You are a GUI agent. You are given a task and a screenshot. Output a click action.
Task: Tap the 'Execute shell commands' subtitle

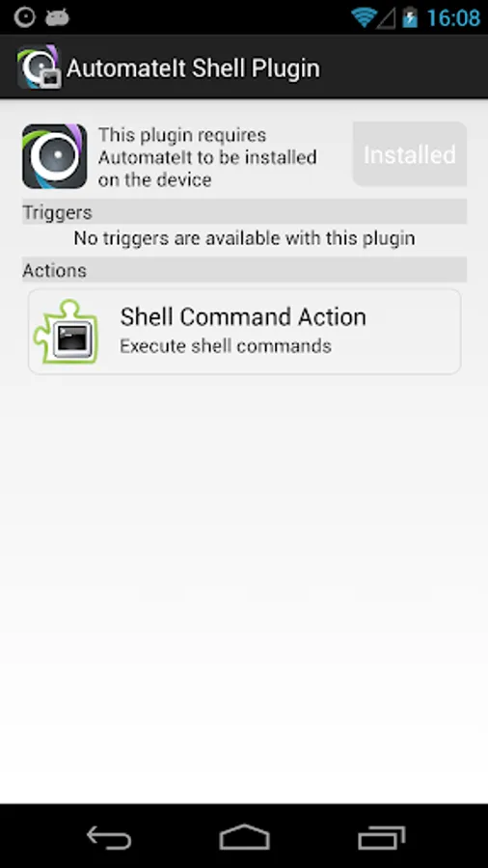tap(226, 346)
